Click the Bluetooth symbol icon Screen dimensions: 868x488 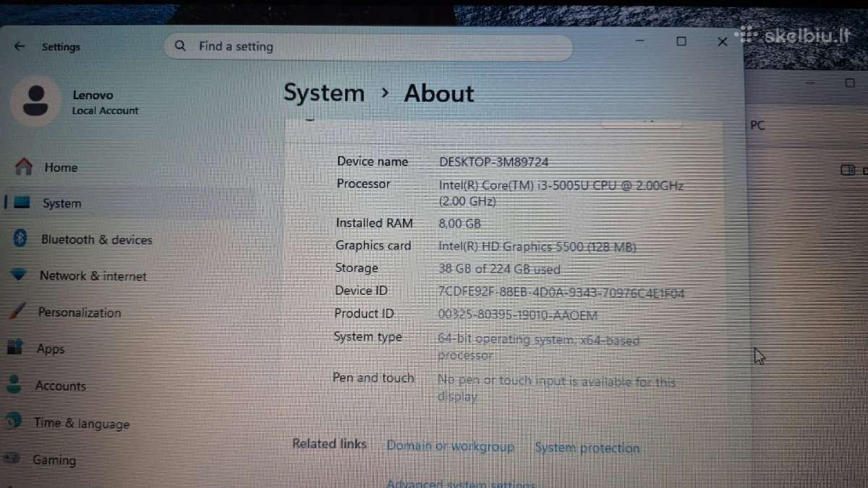pos(20,239)
